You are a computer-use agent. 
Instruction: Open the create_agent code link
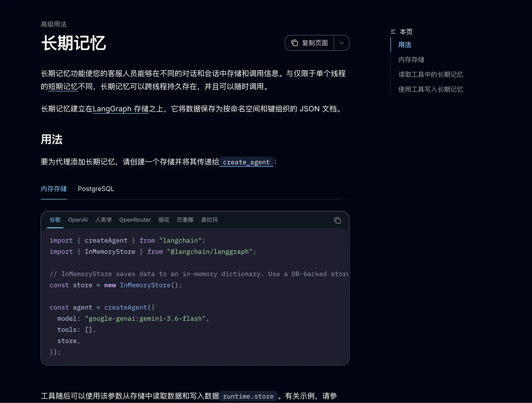246,162
